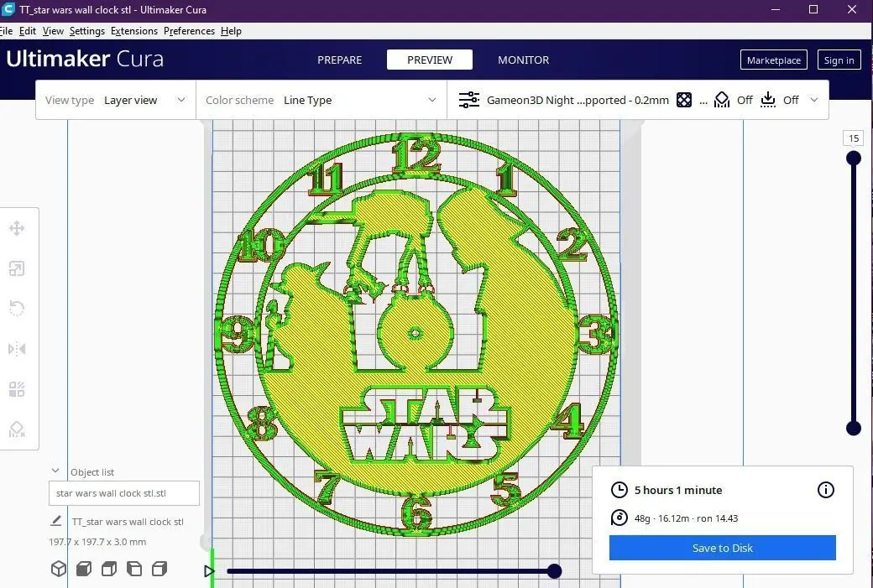Select the Rotate tool in left toolbar
873x588 pixels.
coord(17,308)
